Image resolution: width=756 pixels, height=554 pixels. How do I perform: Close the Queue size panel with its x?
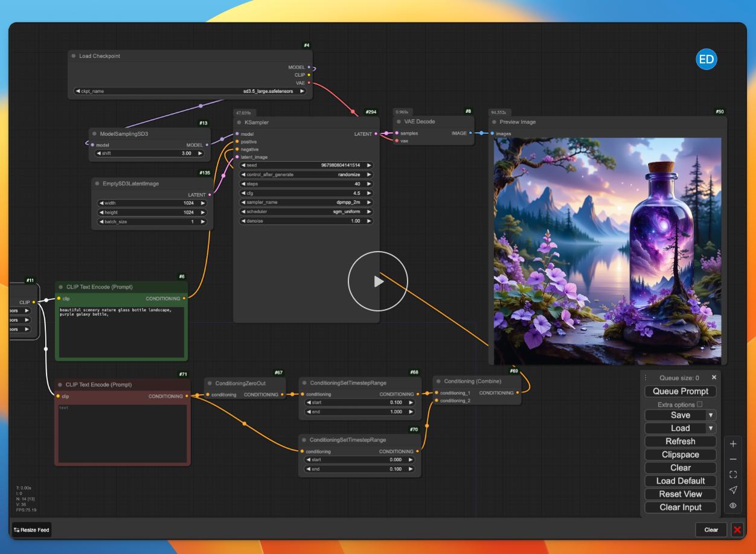[714, 377]
